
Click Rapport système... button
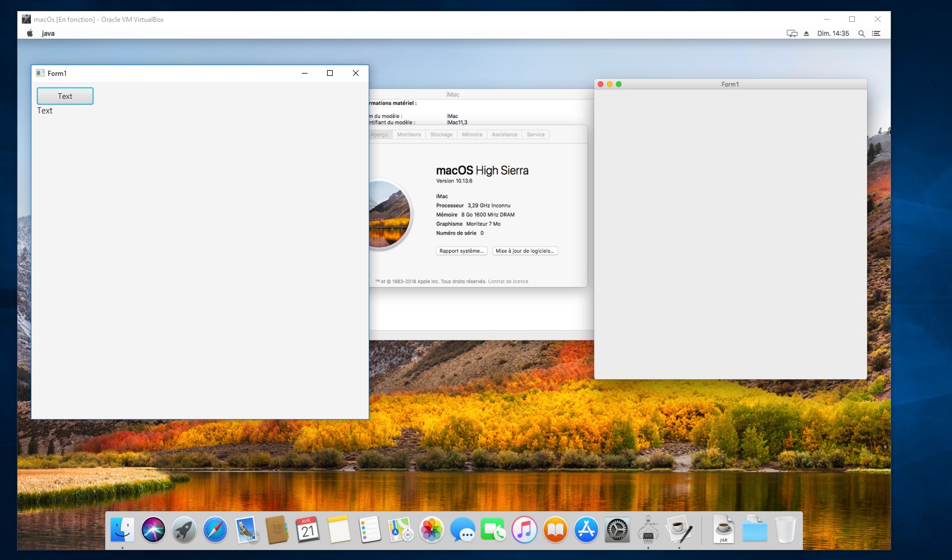(x=461, y=251)
